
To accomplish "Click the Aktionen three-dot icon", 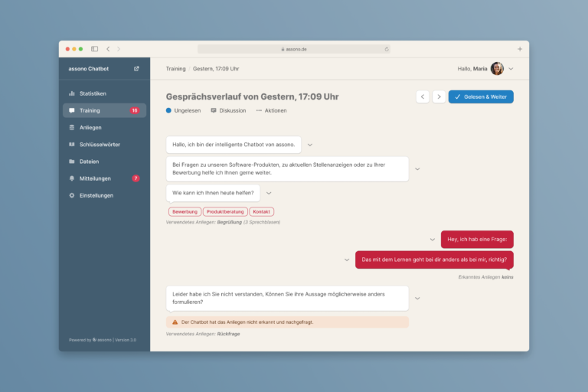I will 259,110.
